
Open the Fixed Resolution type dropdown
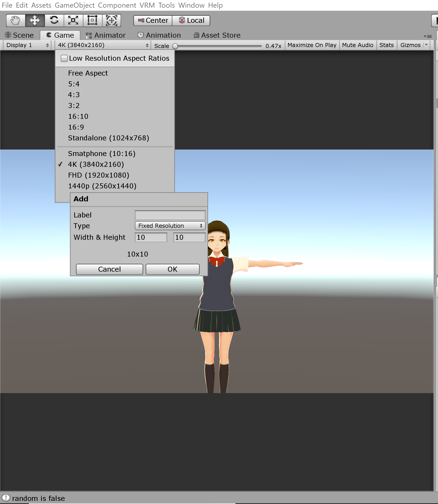[170, 226]
